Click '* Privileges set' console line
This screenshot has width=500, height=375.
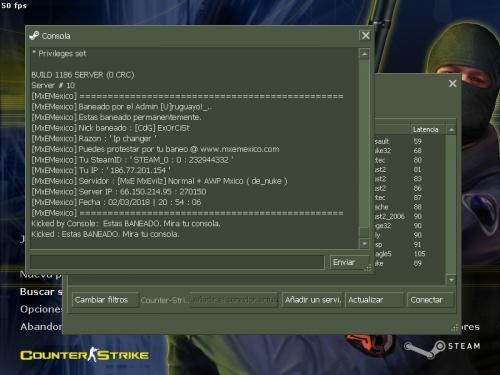(59, 53)
